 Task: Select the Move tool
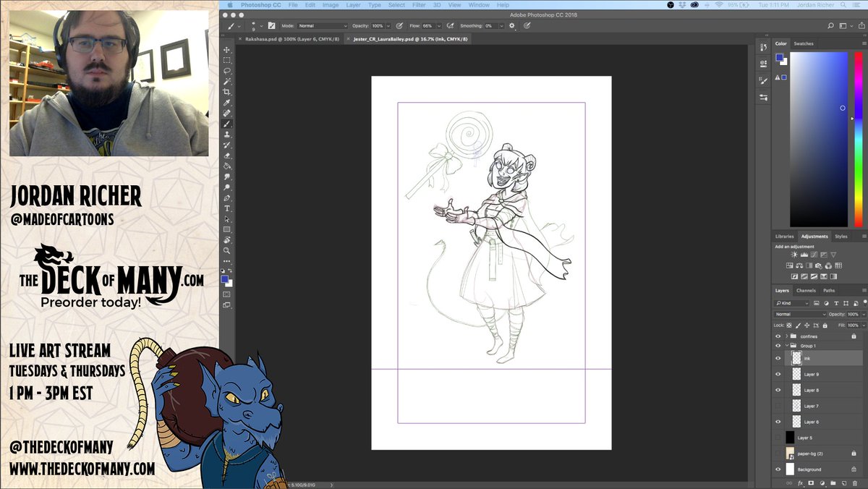tap(227, 50)
